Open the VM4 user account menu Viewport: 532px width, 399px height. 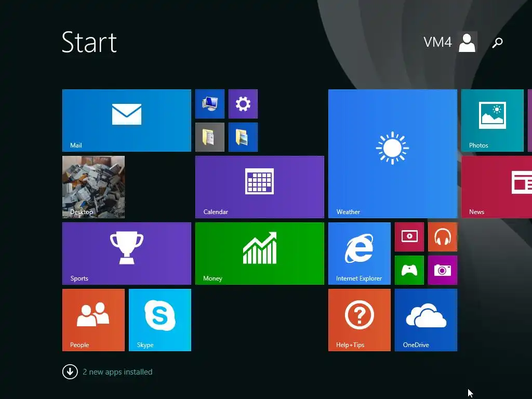tap(450, 42)
